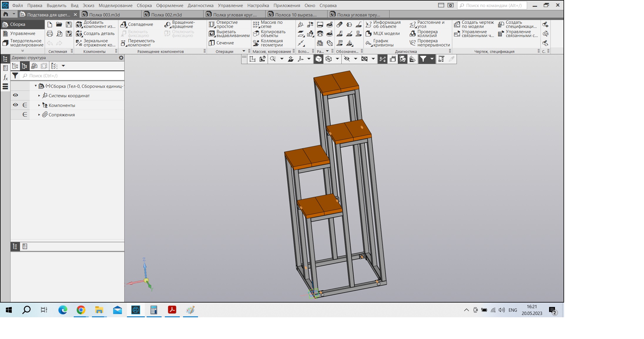Select the Отверстие простое operation

(223, 24)
